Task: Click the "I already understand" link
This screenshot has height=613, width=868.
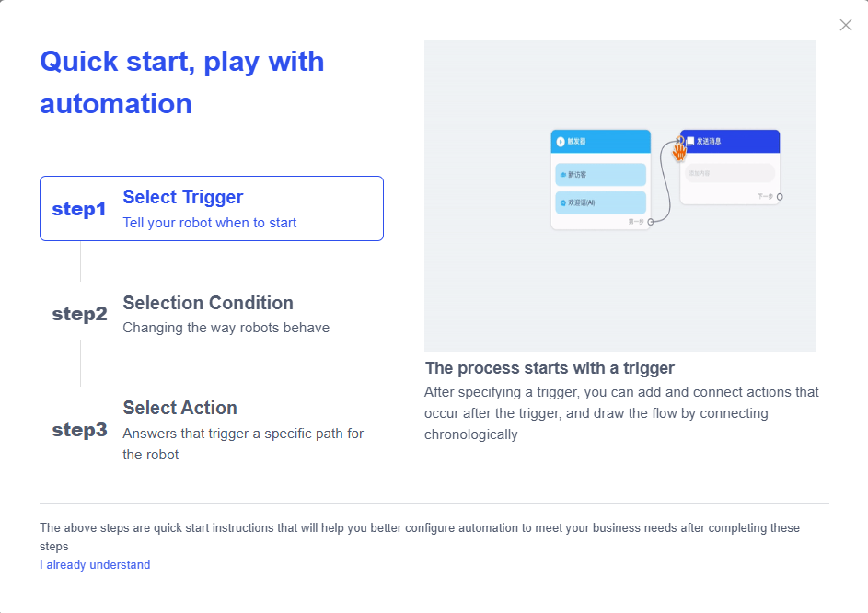Action: [95, 565]
